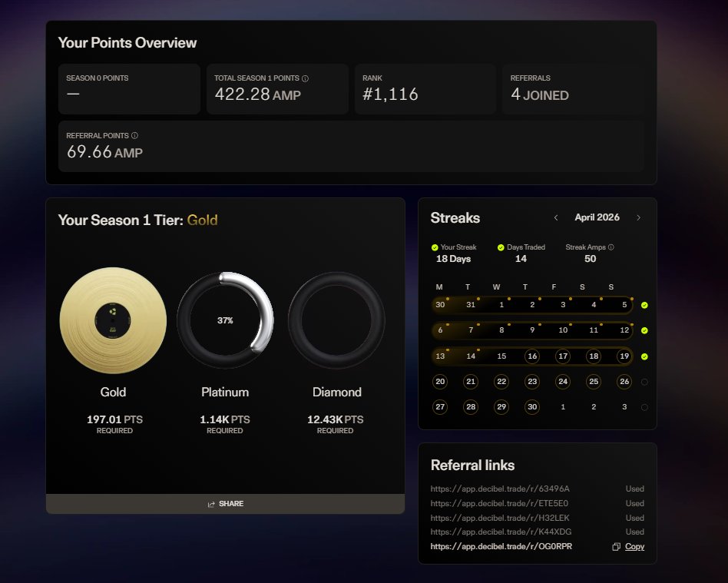
Task: Click the Platinum tier name
Action: click(225, 392)
